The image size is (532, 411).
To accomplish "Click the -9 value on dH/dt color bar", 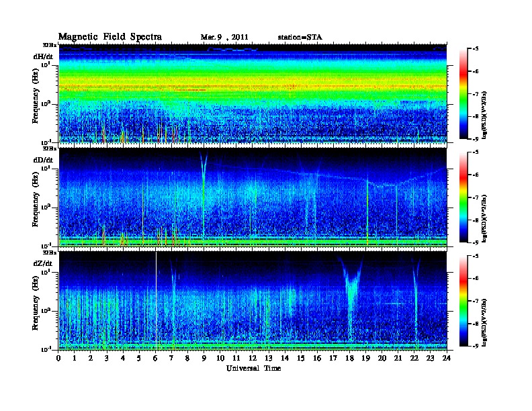I will tap(476, 139).
